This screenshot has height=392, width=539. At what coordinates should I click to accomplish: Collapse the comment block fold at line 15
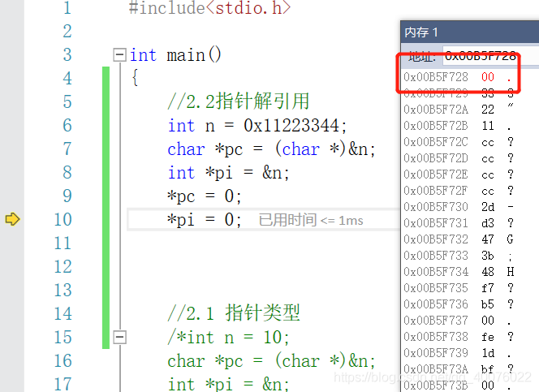coord(119,337)
